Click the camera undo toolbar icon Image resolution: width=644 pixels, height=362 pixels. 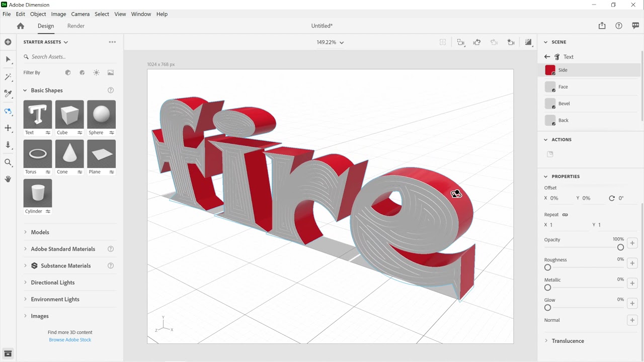pyautogui.click(x=477, y=42)
